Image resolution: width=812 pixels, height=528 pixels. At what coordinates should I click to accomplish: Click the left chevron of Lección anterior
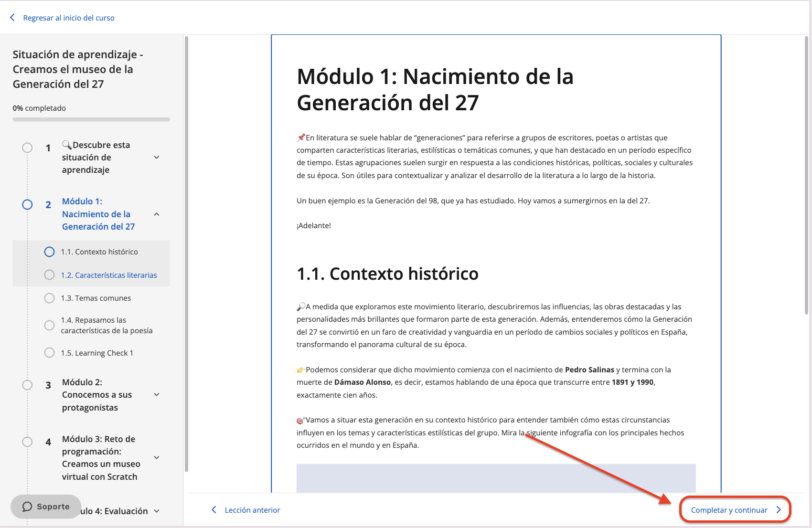pos(214,510)
